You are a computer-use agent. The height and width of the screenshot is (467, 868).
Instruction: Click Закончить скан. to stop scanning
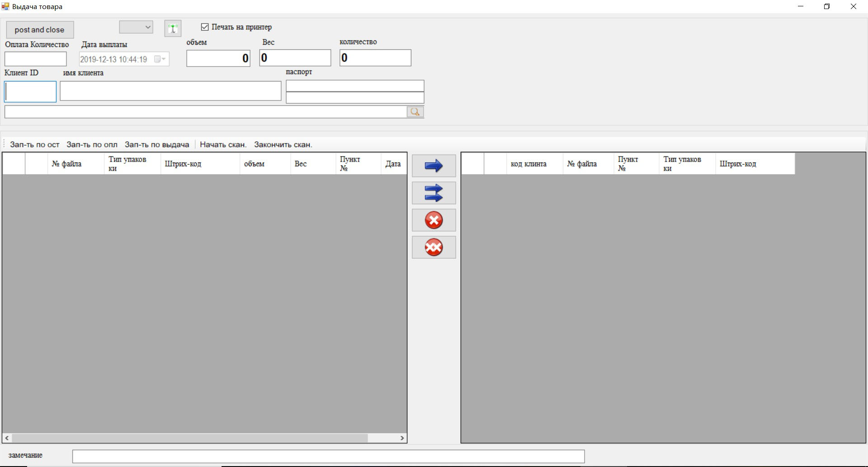[x=283, y=145]
